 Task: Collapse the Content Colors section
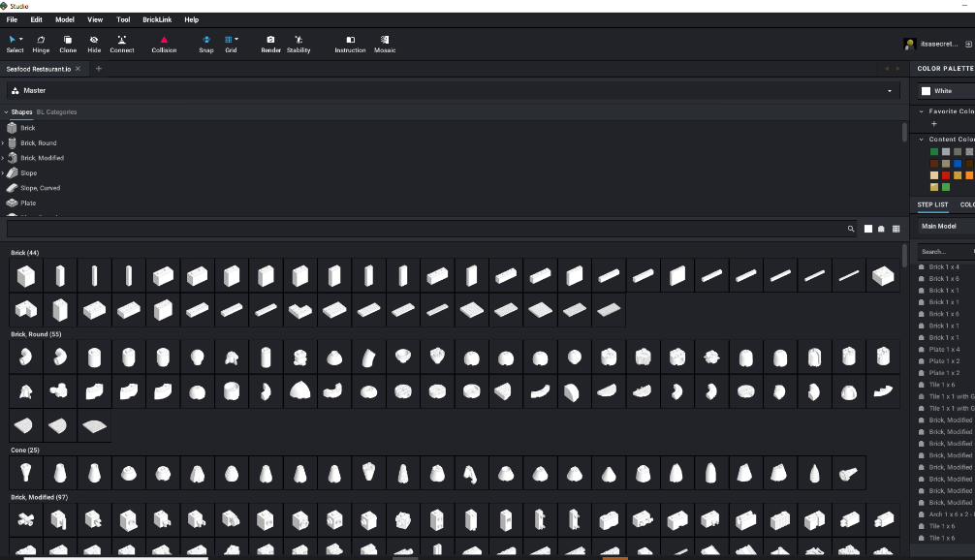point(922,140)
